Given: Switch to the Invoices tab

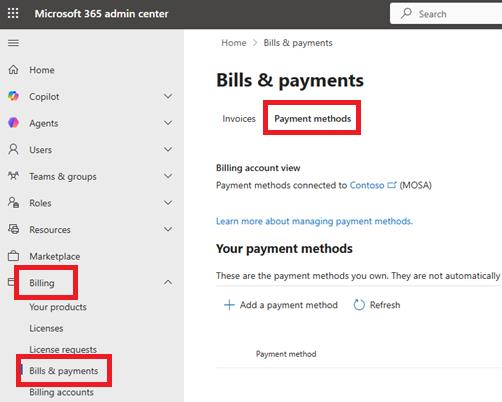Looking at the screenshot, I should coord(239,119).
